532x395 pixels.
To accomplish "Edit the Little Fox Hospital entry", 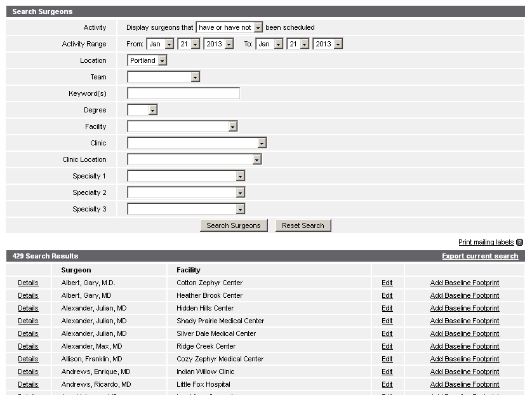I will pyautogui.click(x=387, y=384).
